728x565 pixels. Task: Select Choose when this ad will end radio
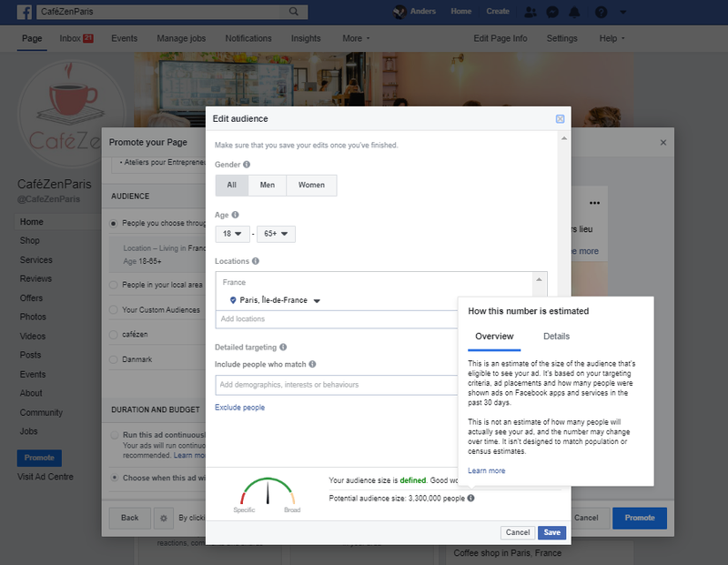[x=115, y=478]
